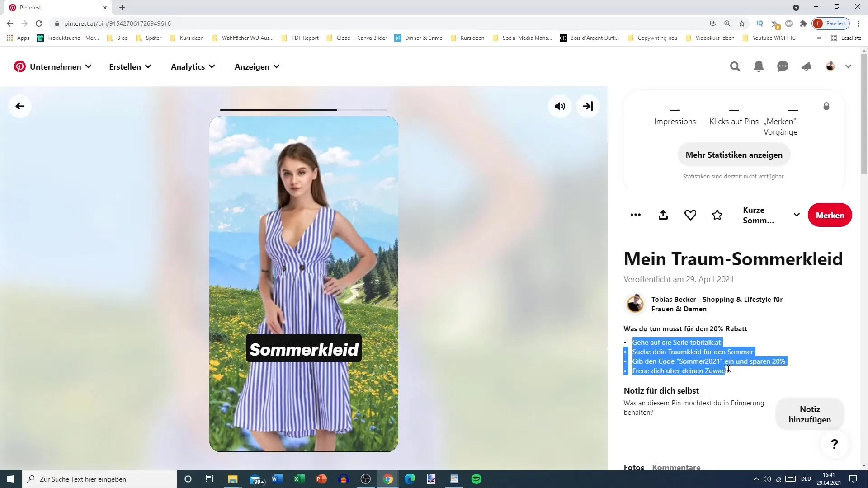This screenshot has height=488, width=868.
Task: Click the messages chat icon
Action: click(x=783, y=66)
